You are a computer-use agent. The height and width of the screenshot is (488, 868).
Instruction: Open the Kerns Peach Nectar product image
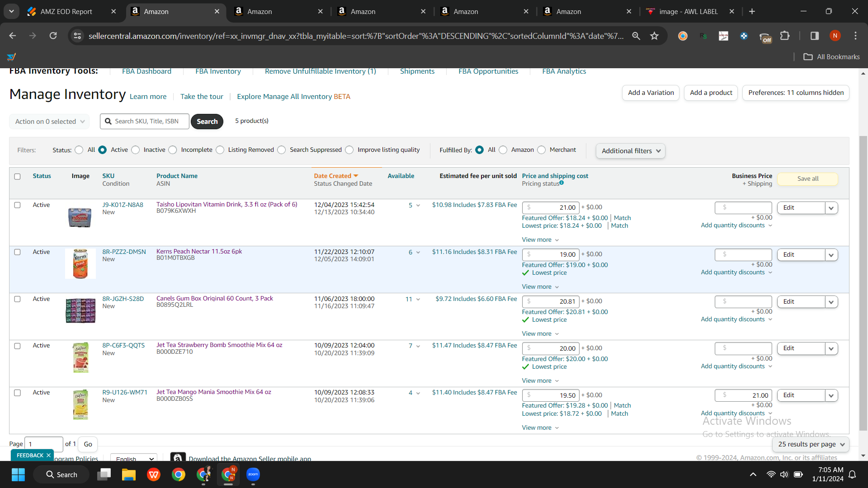80,263
